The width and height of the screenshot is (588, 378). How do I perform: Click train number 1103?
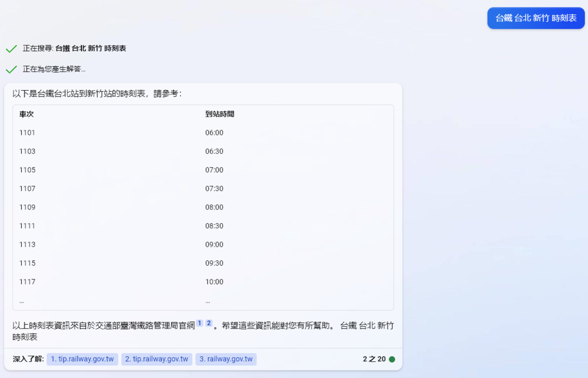coord(28,151)
